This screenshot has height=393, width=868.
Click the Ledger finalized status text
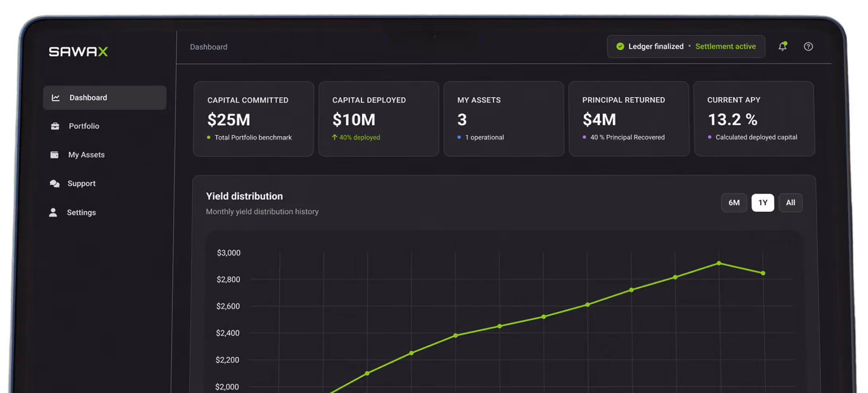pyautogui.click(x=656, y=46)
